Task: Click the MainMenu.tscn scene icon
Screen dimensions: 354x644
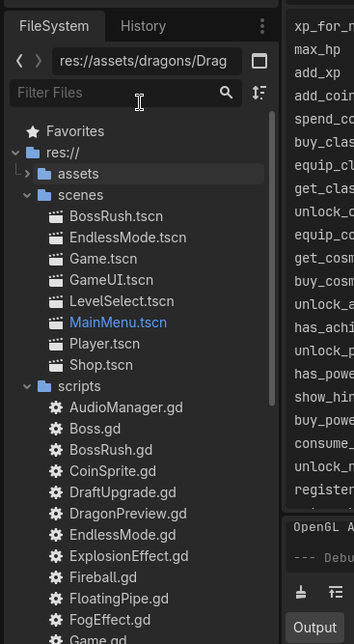Action: [x=56, y=323]
